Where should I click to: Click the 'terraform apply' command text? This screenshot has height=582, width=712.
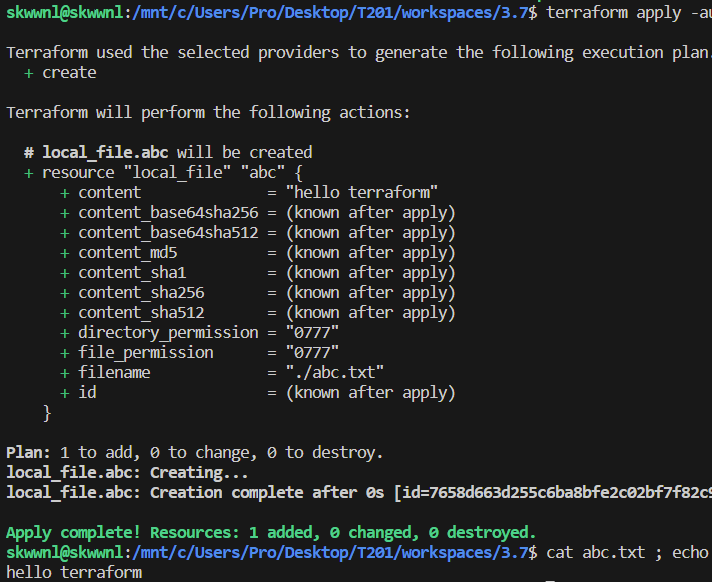coord(629,13)
